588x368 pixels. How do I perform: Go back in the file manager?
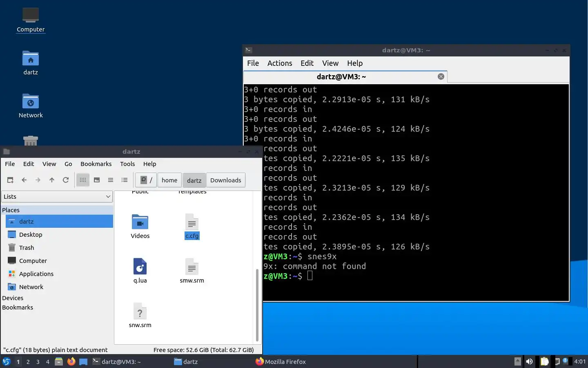pos(24,180)
